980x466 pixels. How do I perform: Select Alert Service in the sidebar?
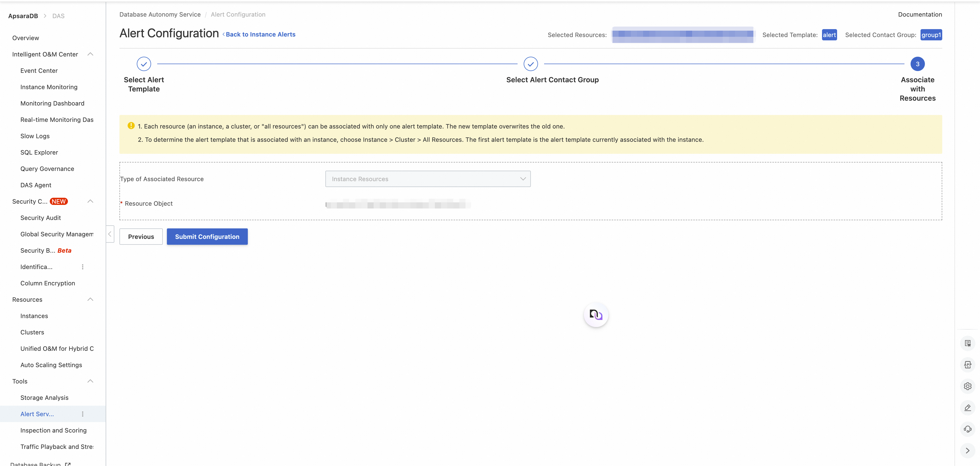37,414
